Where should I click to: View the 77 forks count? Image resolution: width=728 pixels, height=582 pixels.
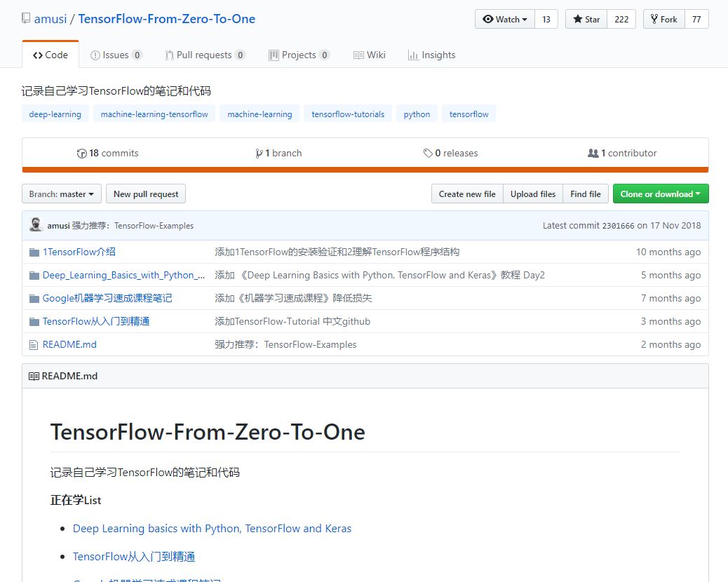696,20
